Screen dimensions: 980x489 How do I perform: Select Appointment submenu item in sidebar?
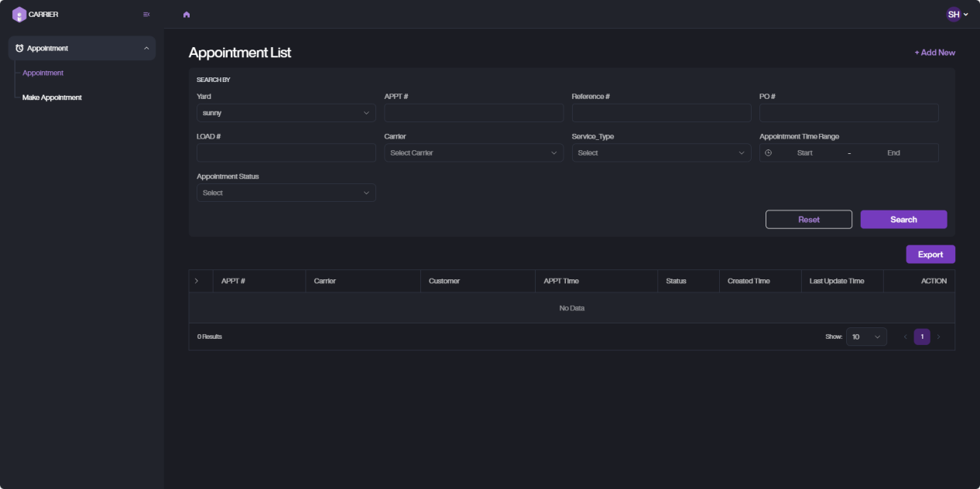(43, 73)
